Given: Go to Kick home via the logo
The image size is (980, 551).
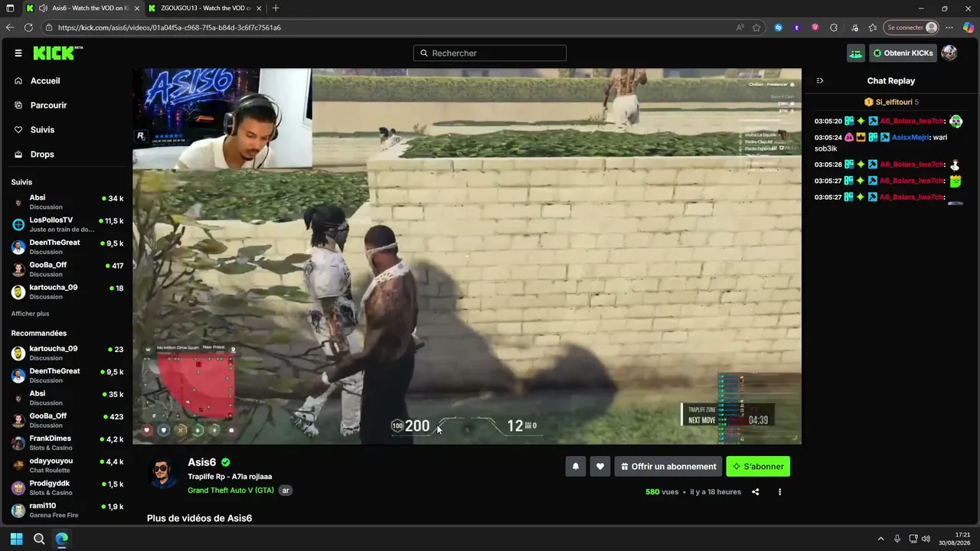Looking at the screenshot, I should pos(57,53).
